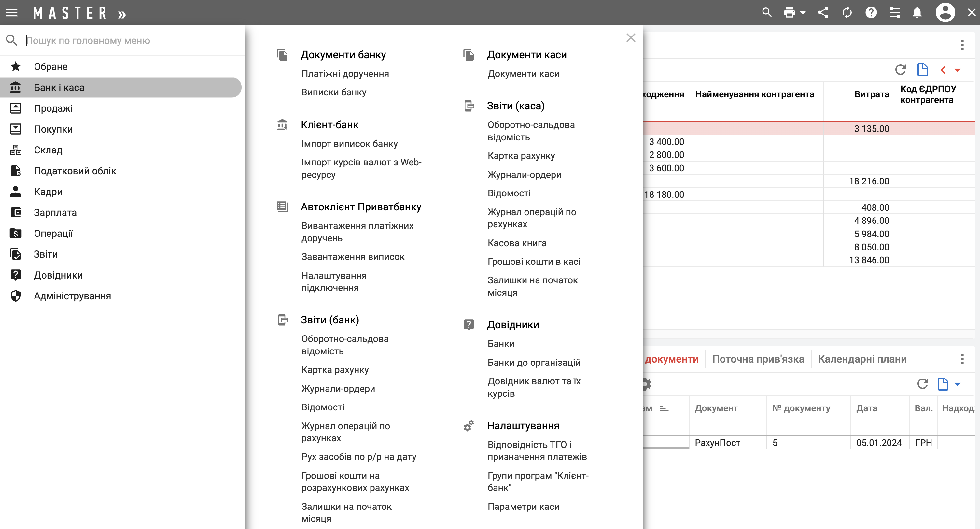Open the blue new document dropdown in lower panel
Viewport: 980px width, 529px height.
[958, 384]
